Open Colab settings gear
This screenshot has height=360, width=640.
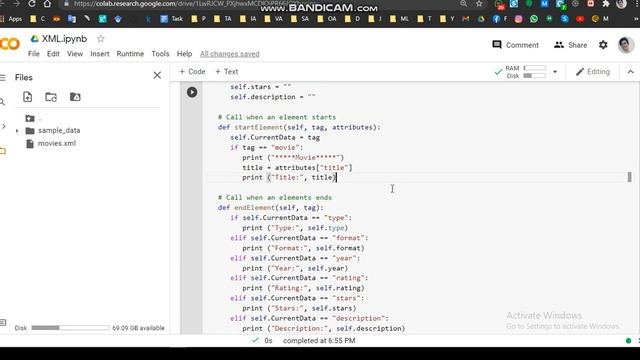tap(603, 45)
